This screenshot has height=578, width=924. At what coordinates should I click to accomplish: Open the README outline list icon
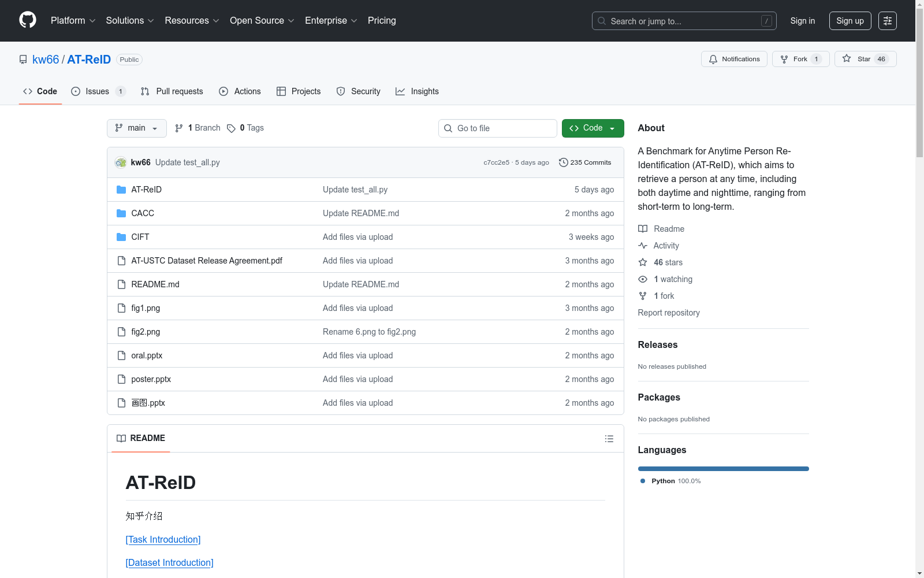[609, 439]
